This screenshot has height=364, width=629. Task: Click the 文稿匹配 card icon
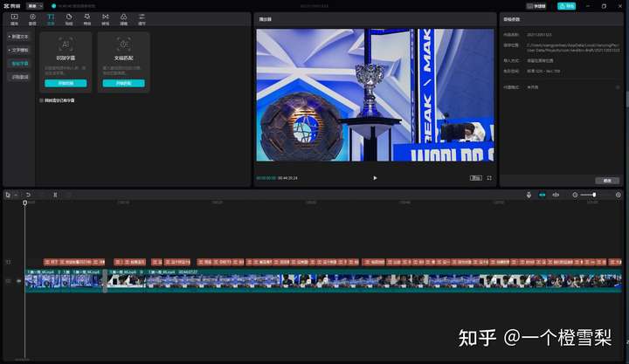(x=123, y=45)
